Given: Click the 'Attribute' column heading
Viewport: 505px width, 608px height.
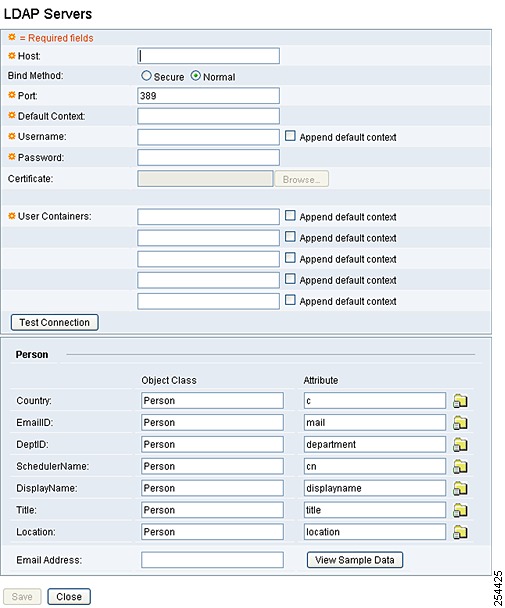Looking at the screenshot, I should pyautogui.click(x=321, y=380).
